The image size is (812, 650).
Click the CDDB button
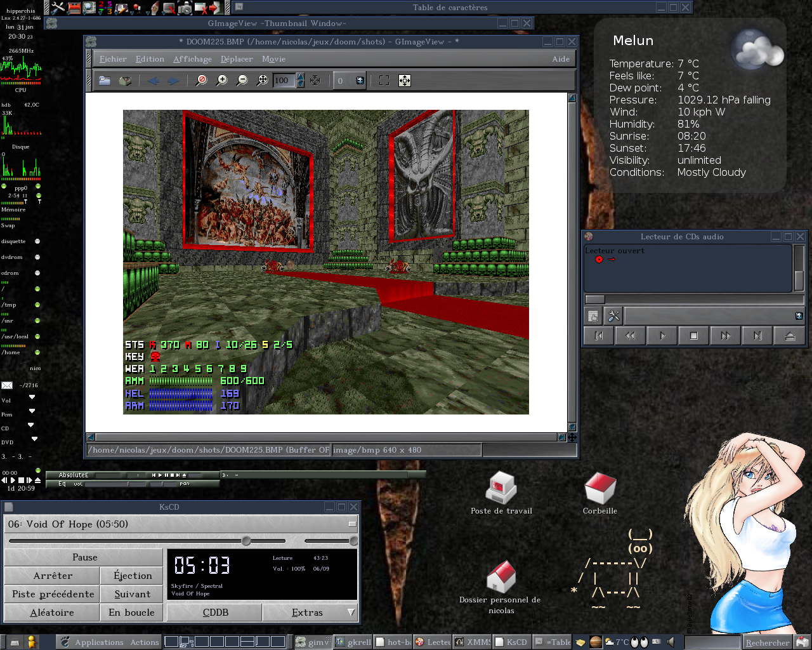pyautogui.click(x=215, y=613)
